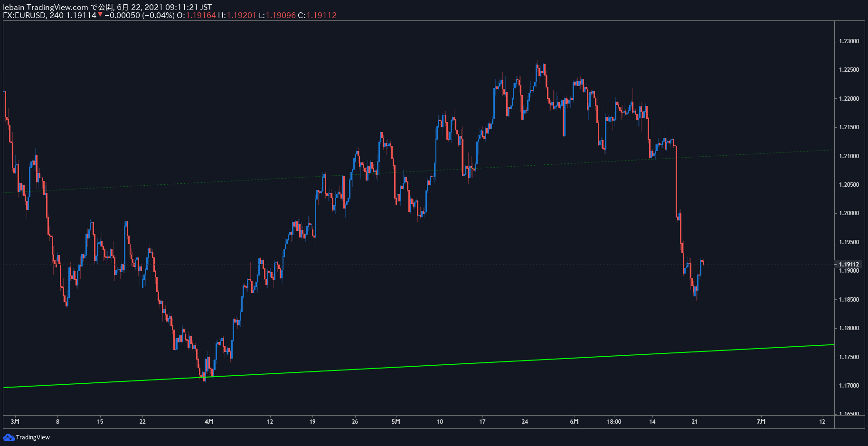This screenshot has width=868, height=446.
Task: Click the price change −0.00050 (−0.04%)
Action: pyautogui.click(x=140, y=15)
